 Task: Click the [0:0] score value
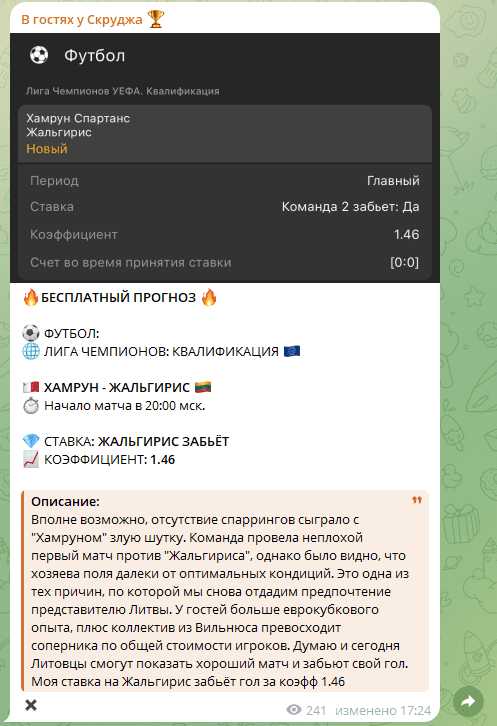[404, 263]
